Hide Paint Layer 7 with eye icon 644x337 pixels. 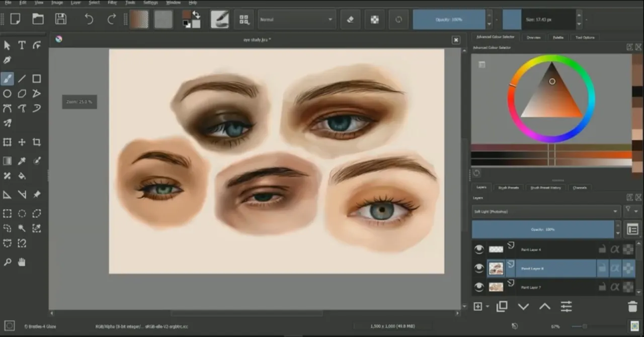479,287
